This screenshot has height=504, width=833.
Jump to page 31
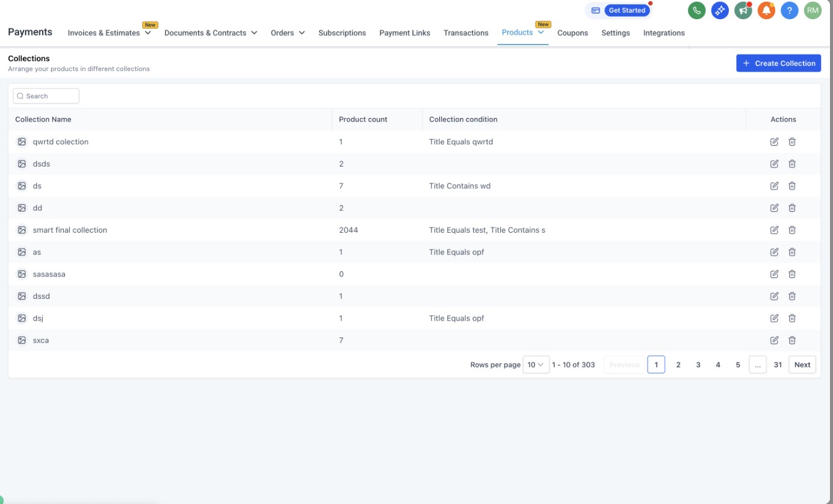(x=778, y=364)
